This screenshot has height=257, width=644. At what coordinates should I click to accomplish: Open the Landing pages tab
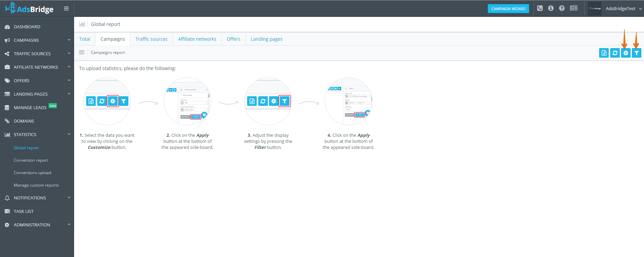(266, 39)
